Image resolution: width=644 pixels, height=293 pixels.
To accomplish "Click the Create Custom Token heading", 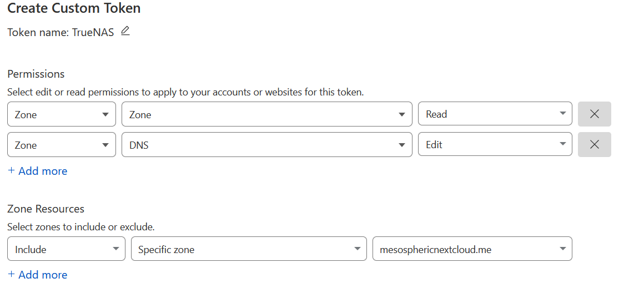I will (74, 8).
